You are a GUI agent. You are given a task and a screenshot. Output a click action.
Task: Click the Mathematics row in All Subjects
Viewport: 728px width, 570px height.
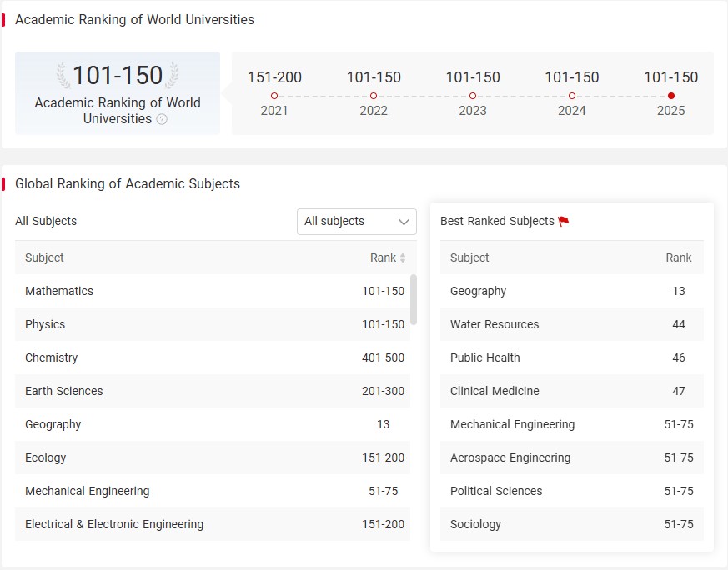pyautogui.click(x=213, y=291)
